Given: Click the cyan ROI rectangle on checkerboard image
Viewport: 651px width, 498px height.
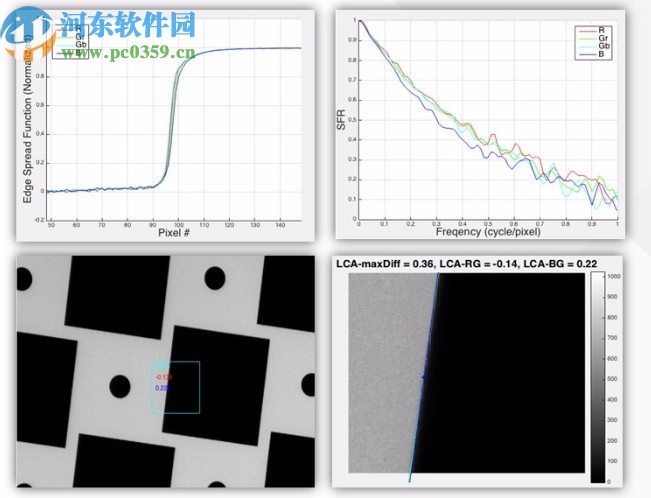Looking at the screenshot, I should (x=175, y=387).
